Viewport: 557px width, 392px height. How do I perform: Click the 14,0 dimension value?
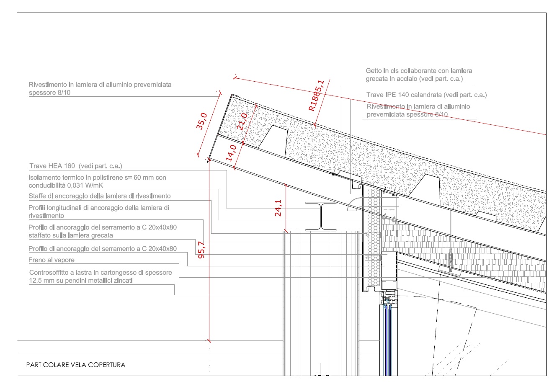click(231, 153)
